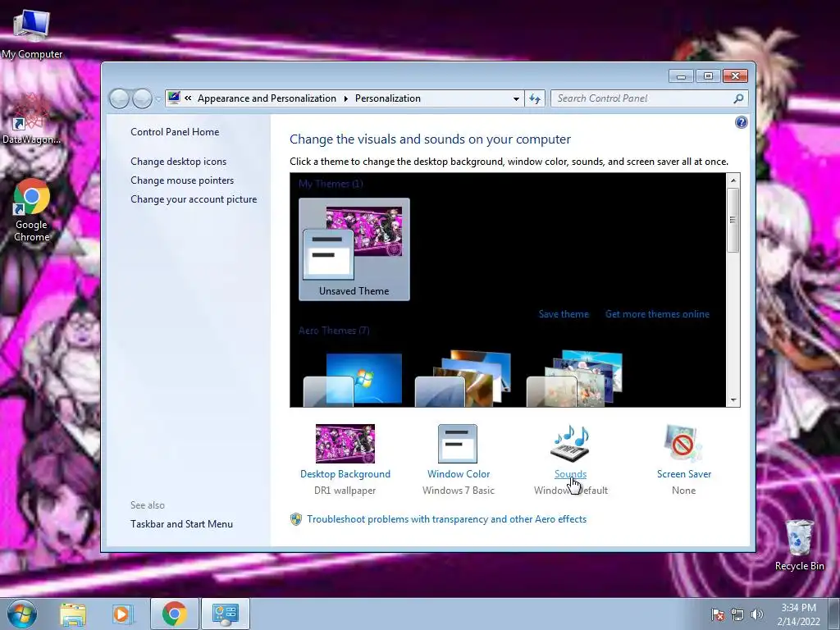Select the Architecture Aero theme thumbnail

click(x=463, y=379)
